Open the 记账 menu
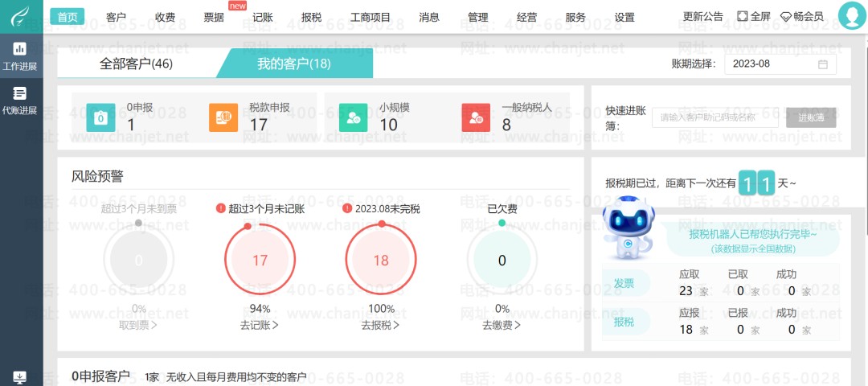 262,17
